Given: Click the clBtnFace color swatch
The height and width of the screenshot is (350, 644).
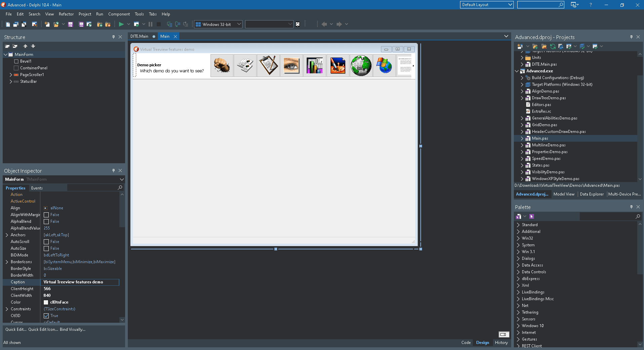Looking at the screenshot, I should [46, 302].
